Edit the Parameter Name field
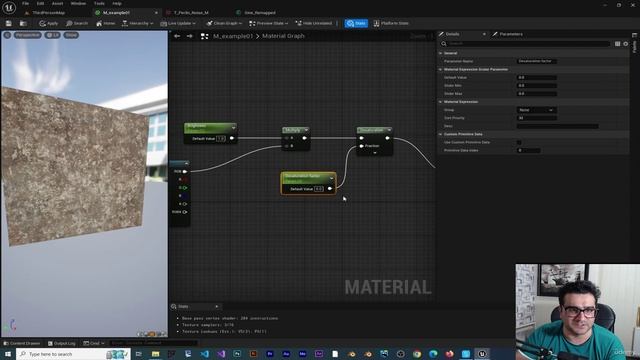640x360 pixels. coord(537,61)
